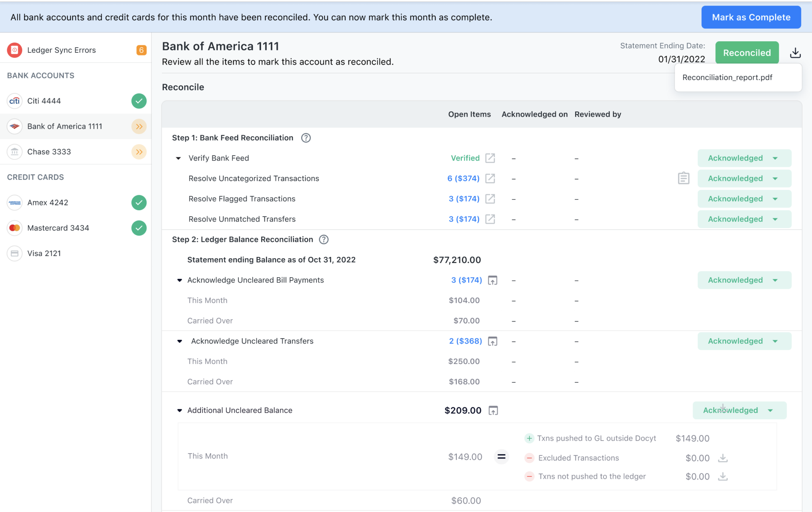The height and width of the screenshot is (512, 812).
Task: Download Txns not pushed to the ledger
Action: tap(723, 476)
